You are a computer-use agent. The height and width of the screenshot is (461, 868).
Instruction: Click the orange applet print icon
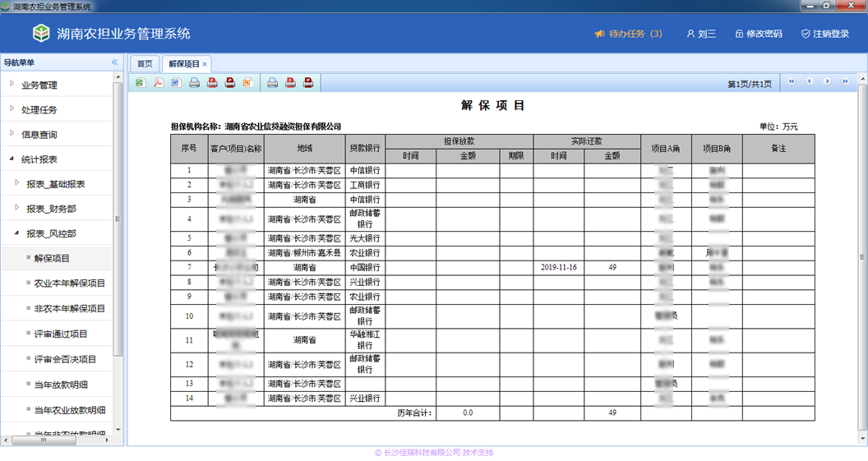(247, 83)
